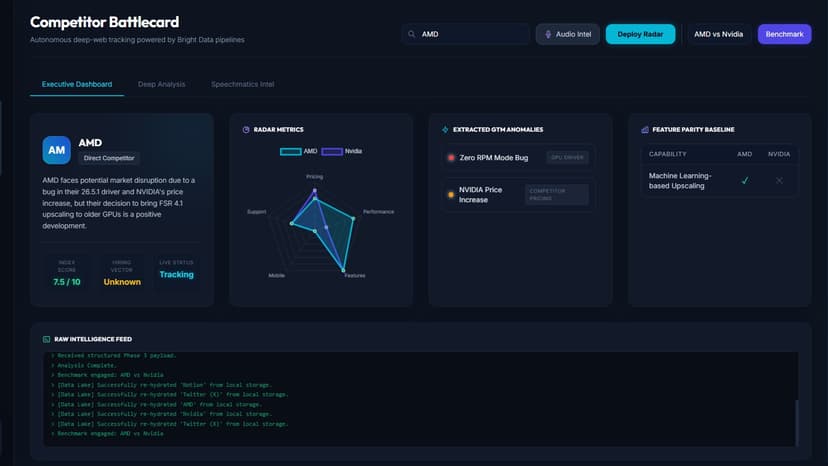The height and width of the screenshot is (466, 828).
Task: Click the NVIDIA column header in parity table
Action: point(779,154)
